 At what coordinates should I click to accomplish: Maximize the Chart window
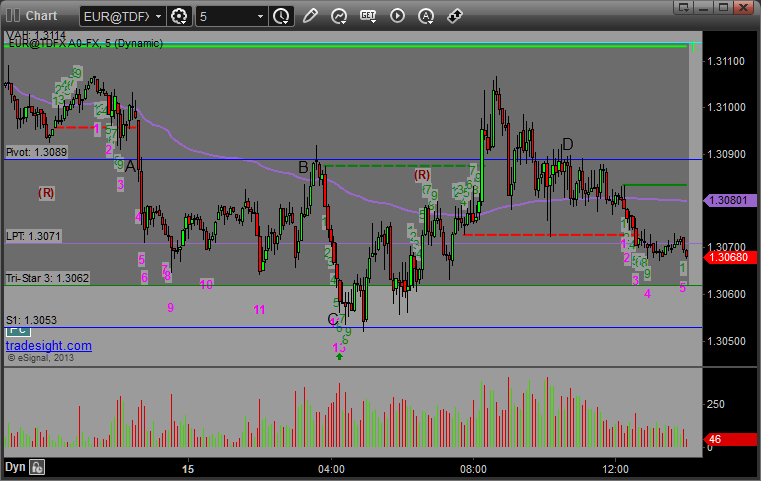(723, 7)
